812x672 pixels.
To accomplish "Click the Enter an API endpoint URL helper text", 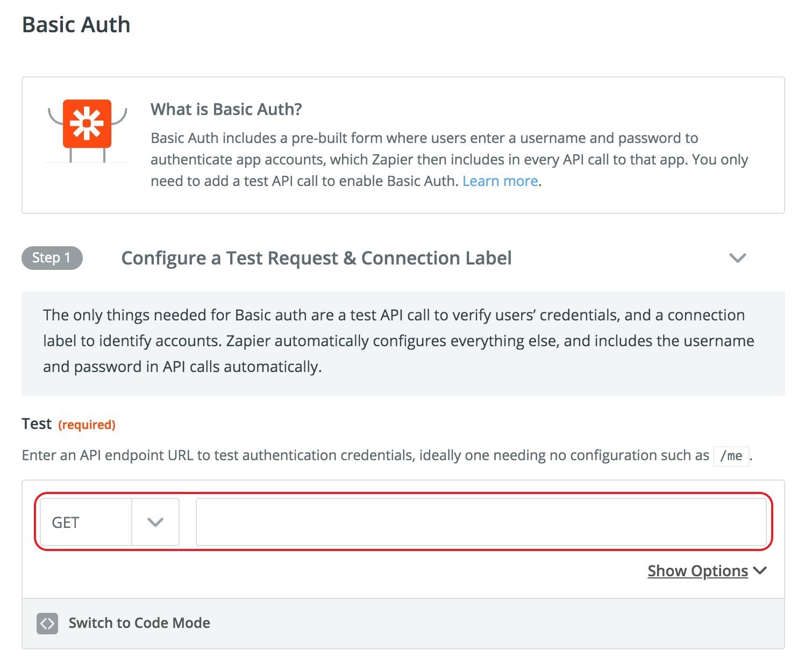I will click(x=366, y=455).
